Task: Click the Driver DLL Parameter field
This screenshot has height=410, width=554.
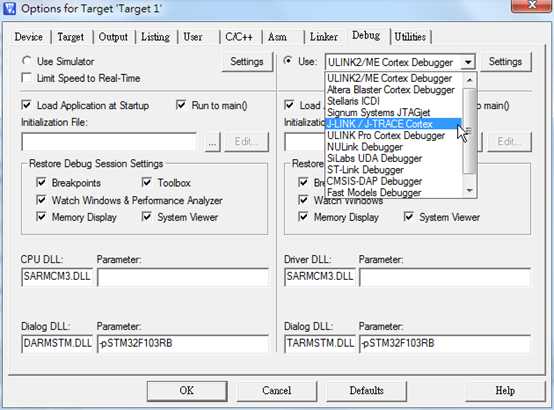Action: [445, 277]
